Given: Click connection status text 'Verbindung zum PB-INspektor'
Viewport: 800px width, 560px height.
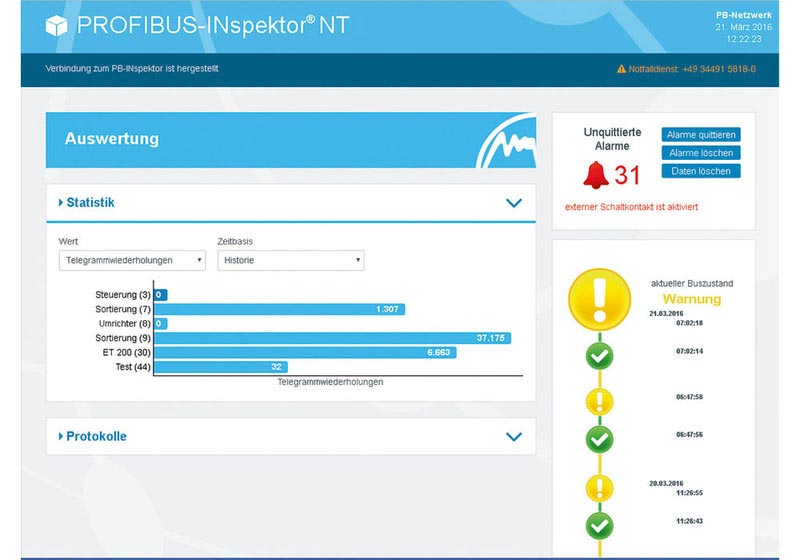Looking at the screenshot, I should pyautogui.click(x=132, y=68).
